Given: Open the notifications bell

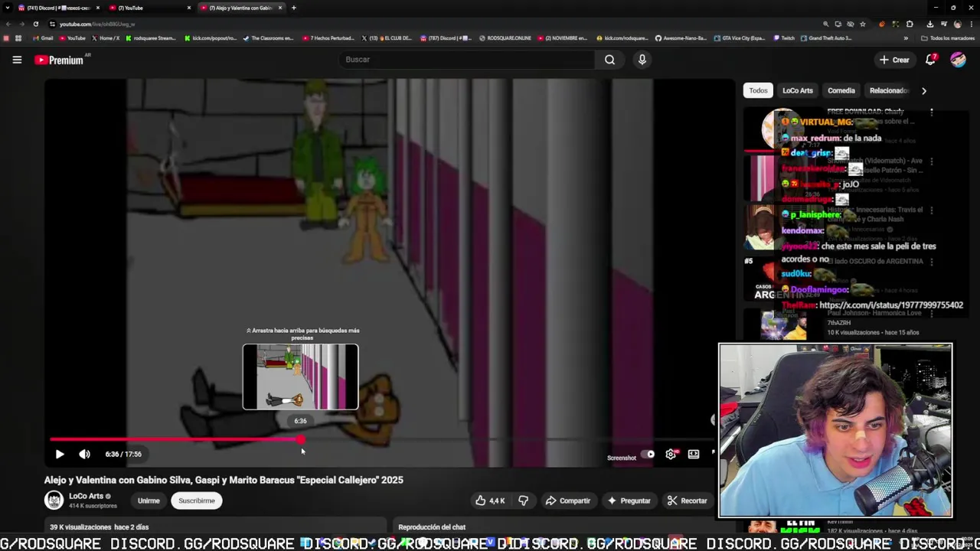Looking at the screenshot, I should [x=931, y=60].
